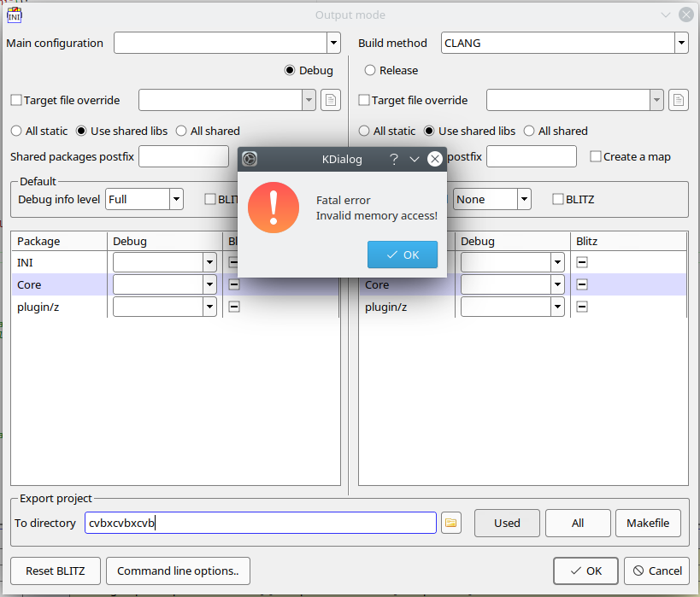The height and width of the screenshot is (597, 700).
Task: Open the Debug info level Full dropdown
Action: (x=176, y=199)
